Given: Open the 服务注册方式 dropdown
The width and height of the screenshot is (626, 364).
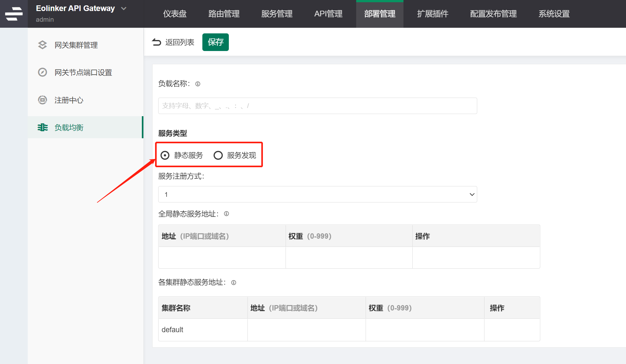Looking at the screenshot, I should pos(317,194).
